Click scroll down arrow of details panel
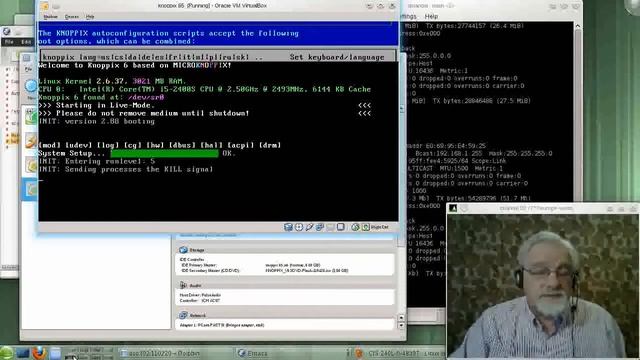 tap(401, 325)
